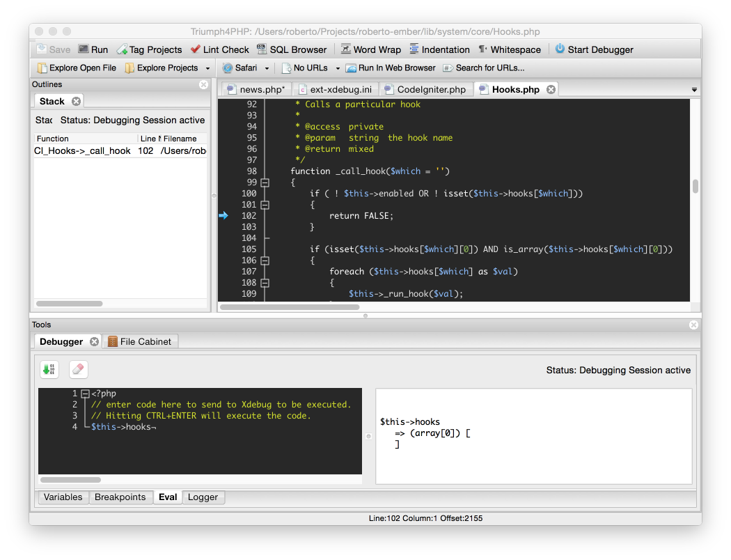Collapse code fold at line 101
The image size is (731, 560).
tap(265, 205)
